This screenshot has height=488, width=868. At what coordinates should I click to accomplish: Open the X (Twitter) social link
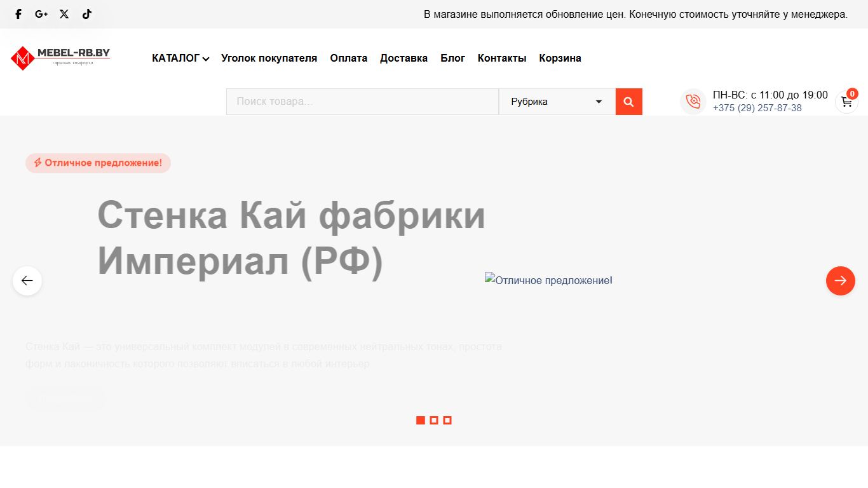[x=64, y=14]
